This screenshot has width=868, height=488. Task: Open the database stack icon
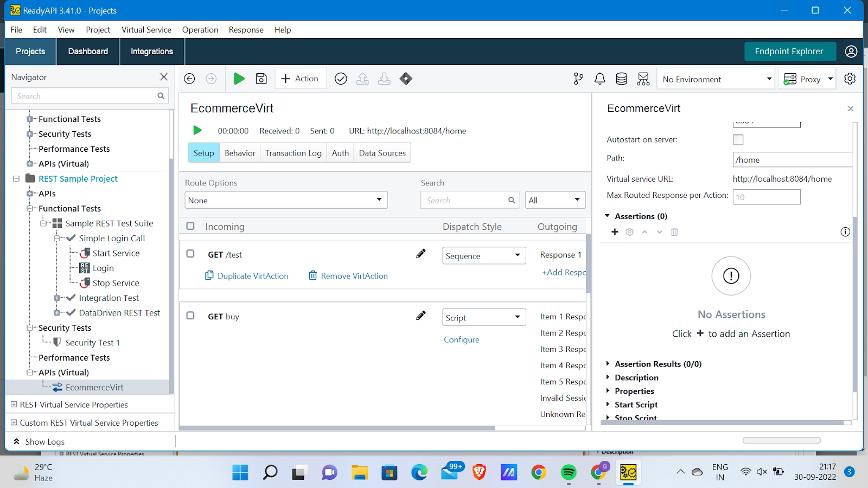coord(622,79)
